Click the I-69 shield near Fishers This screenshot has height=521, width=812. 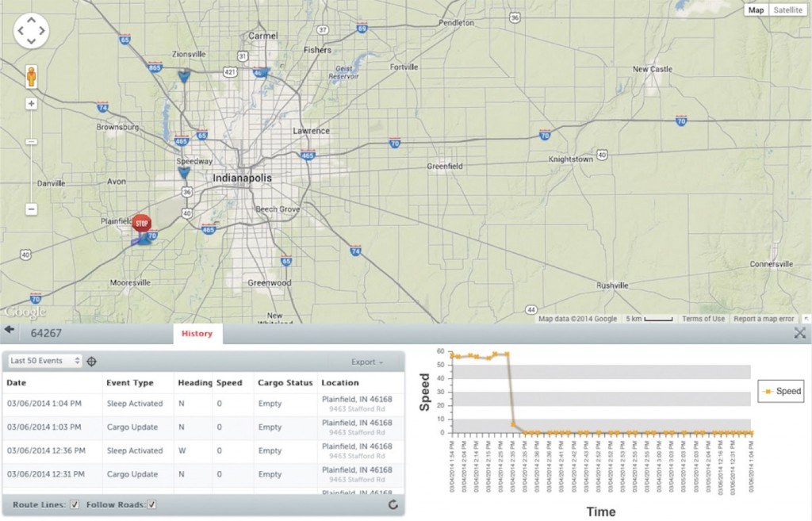pyautogui.click(x=362, y=28)
